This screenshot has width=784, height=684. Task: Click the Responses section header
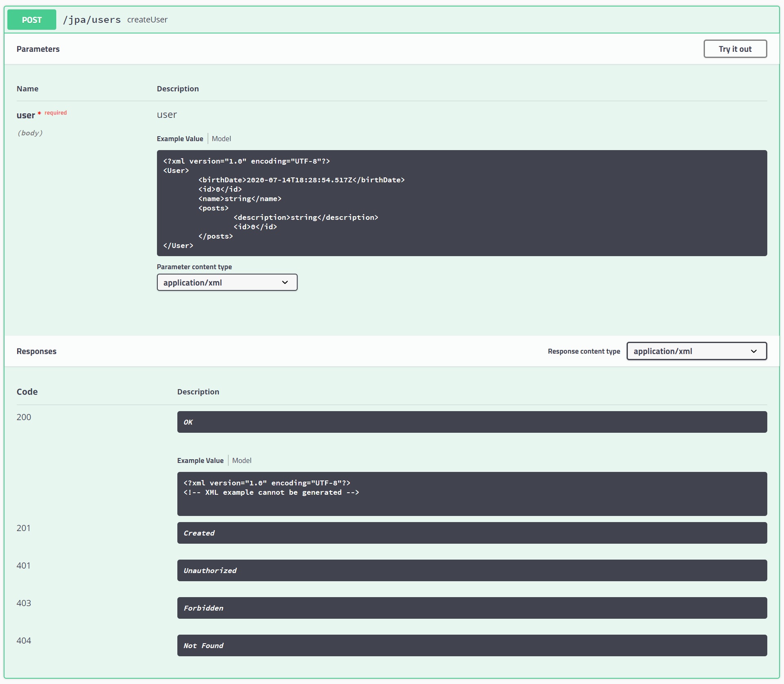pos(37,351)
